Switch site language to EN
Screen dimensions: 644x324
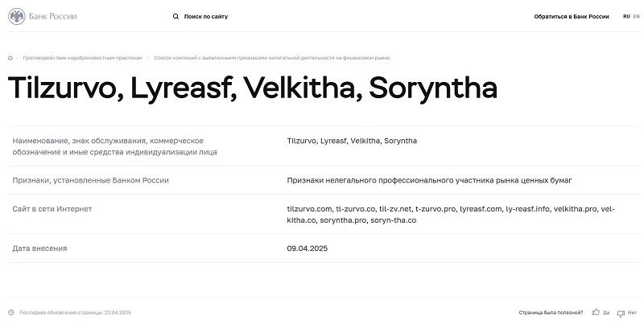coord(636,16)
